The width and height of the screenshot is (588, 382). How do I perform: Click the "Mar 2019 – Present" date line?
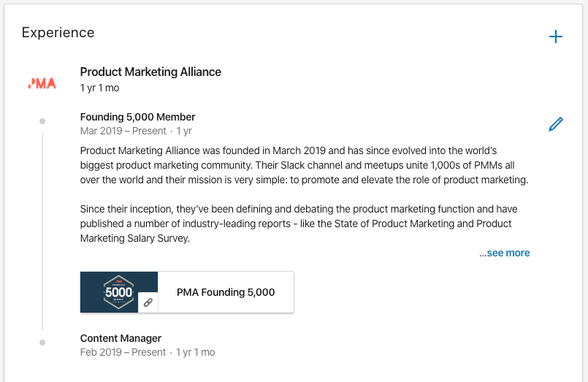click(x=123, y=131)
